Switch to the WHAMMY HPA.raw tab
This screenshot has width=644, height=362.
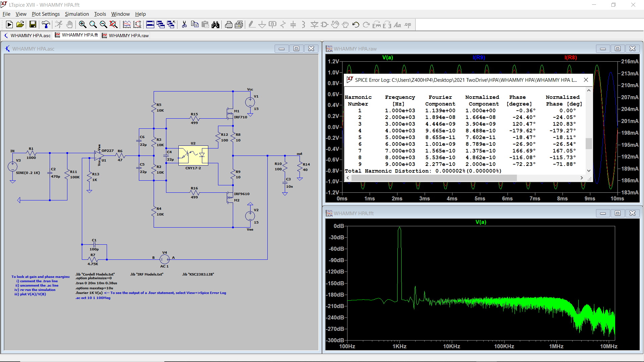point(125,36)
